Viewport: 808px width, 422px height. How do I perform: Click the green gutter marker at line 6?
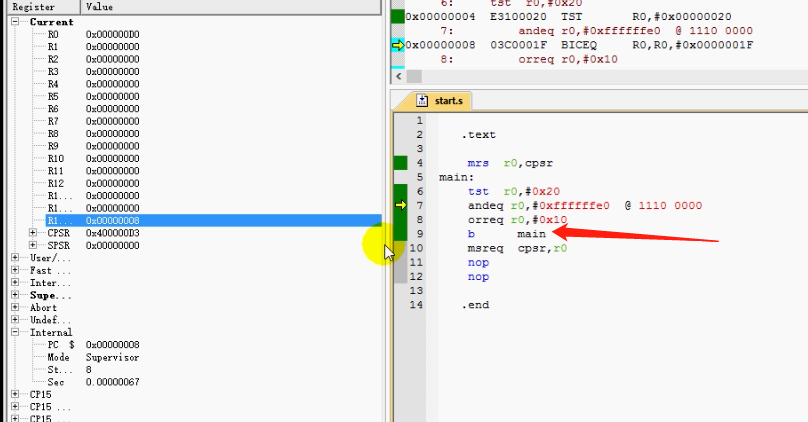(x=399, y=191)
